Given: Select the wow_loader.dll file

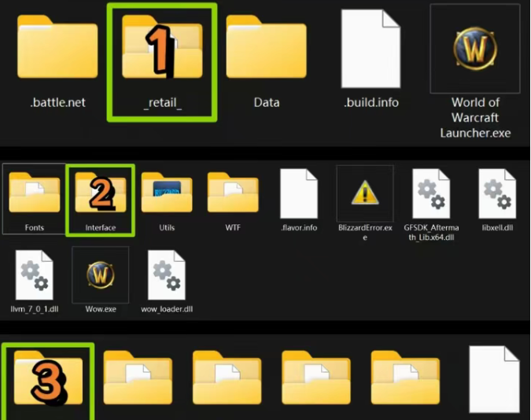Looking at the screenshot, I should (167, 275).
